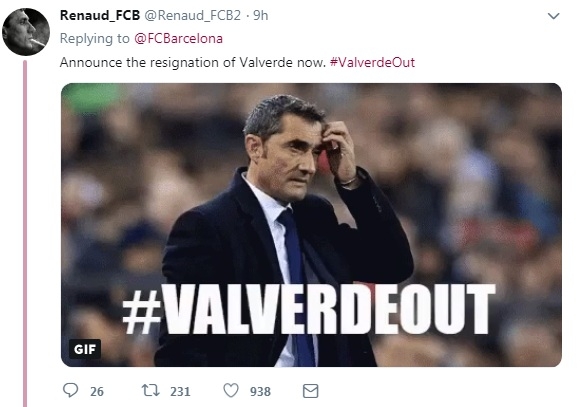Visit the @Renaud_FCB2 handle
The height and width of the screenshot is (407, 585).
coord(192,15)
